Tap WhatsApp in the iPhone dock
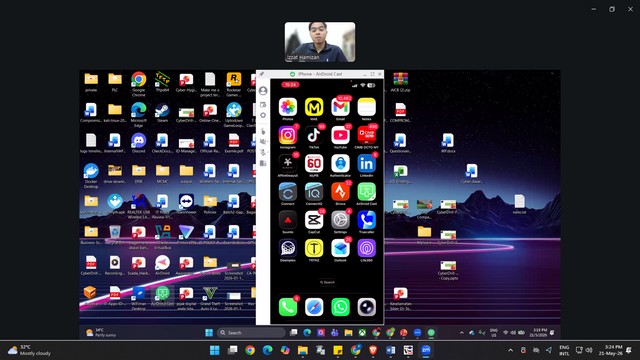Screen dimensions: 640x360 340,307
